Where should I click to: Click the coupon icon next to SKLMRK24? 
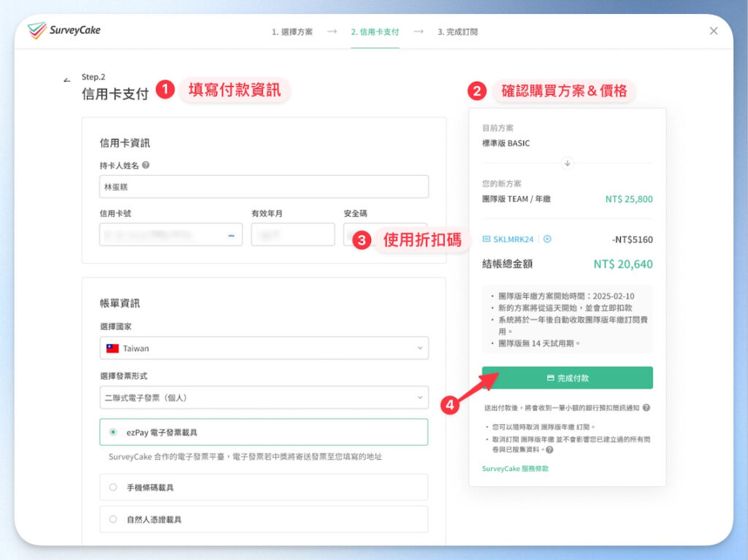[486, 239]
